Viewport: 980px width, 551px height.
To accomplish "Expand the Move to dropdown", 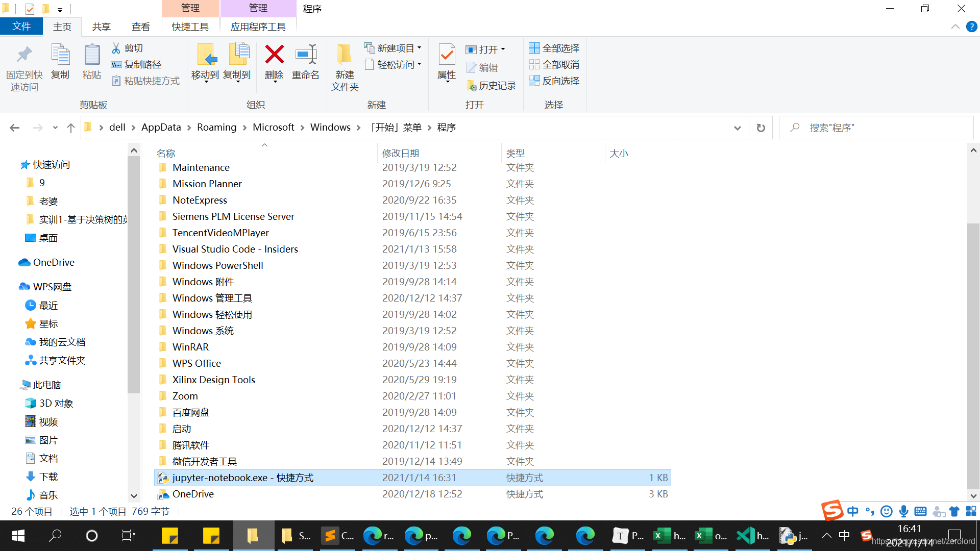I will pos(205,82).
